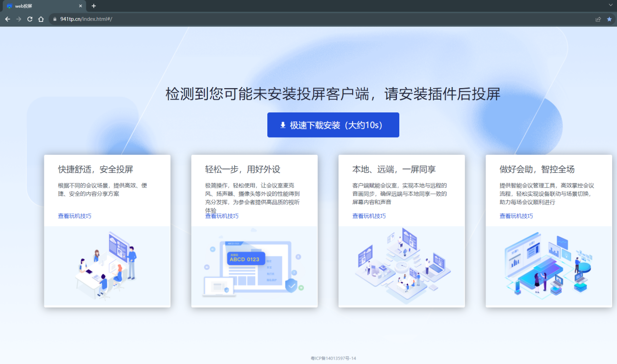This screenshot has width=617, height=364.
Task: Click the browser forward arrow
Action: (19, 19)
